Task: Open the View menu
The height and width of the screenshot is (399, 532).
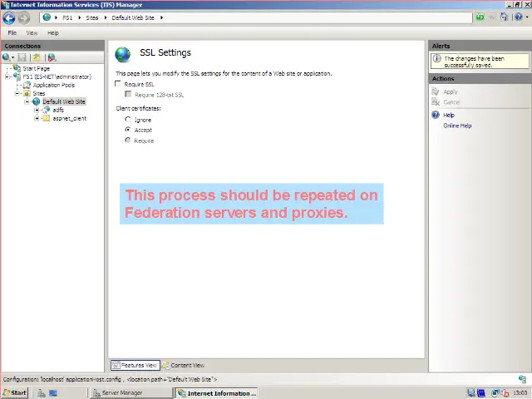Action: click(x=32, y=32)
